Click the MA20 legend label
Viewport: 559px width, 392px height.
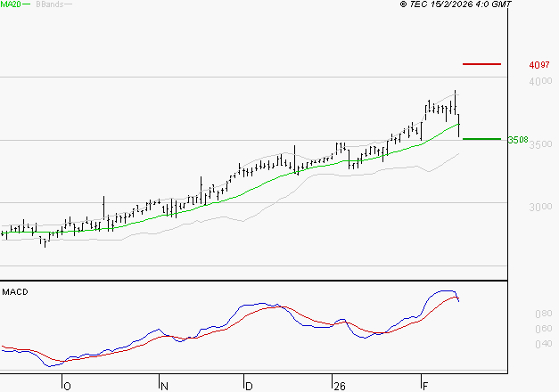[10, 4]
